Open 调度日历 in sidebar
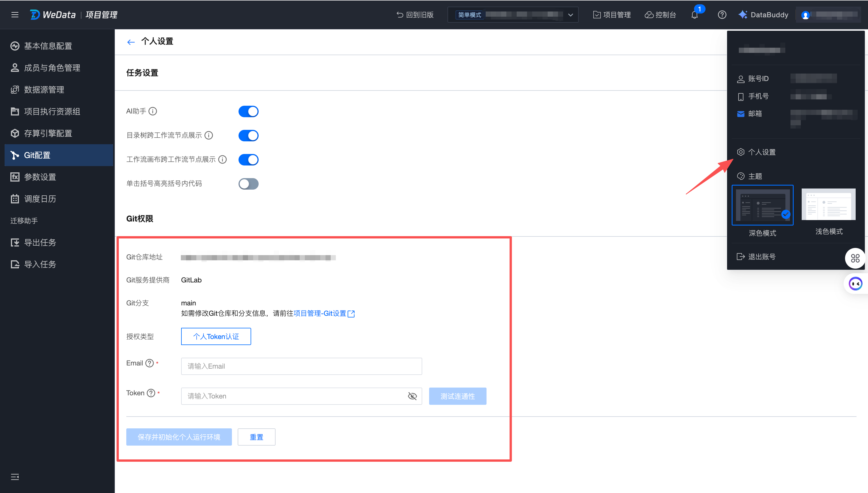The height and width of the screenshot is (493, 868). [x=40, y=199]
